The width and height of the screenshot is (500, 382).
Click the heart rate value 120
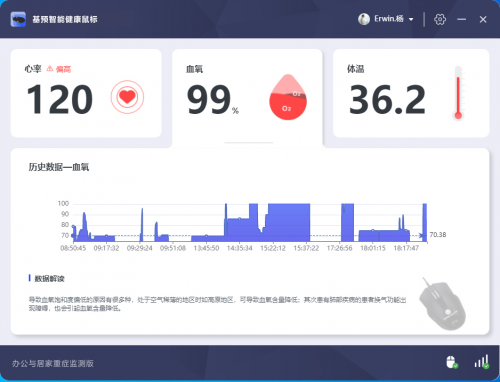point(60,99)
